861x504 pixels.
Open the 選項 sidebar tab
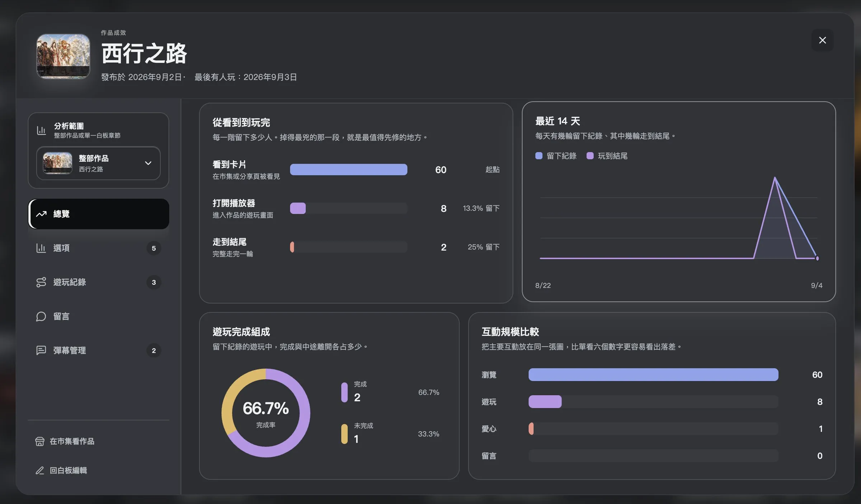click(99, 248)
